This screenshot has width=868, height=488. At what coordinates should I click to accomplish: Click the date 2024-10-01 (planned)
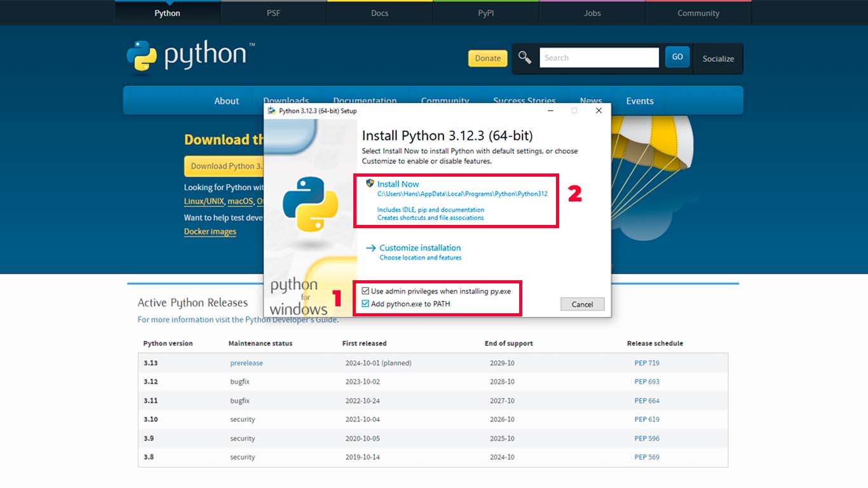pyautogui.click(x=379, y=363)
